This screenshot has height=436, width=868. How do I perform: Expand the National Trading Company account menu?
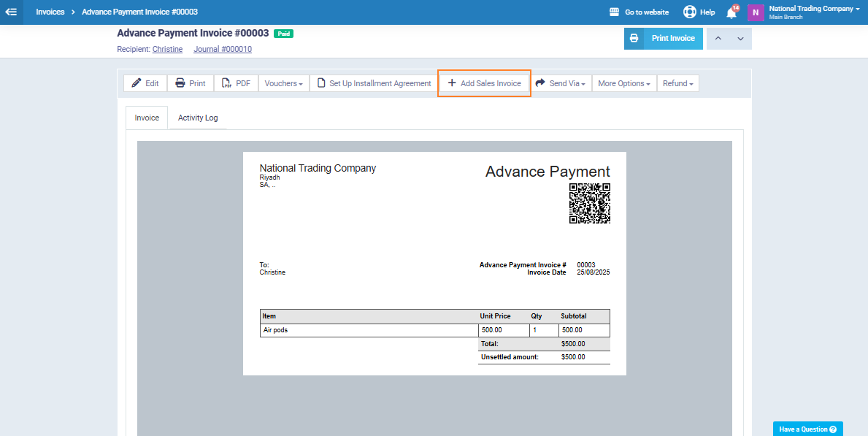click(x=814, y=12)
